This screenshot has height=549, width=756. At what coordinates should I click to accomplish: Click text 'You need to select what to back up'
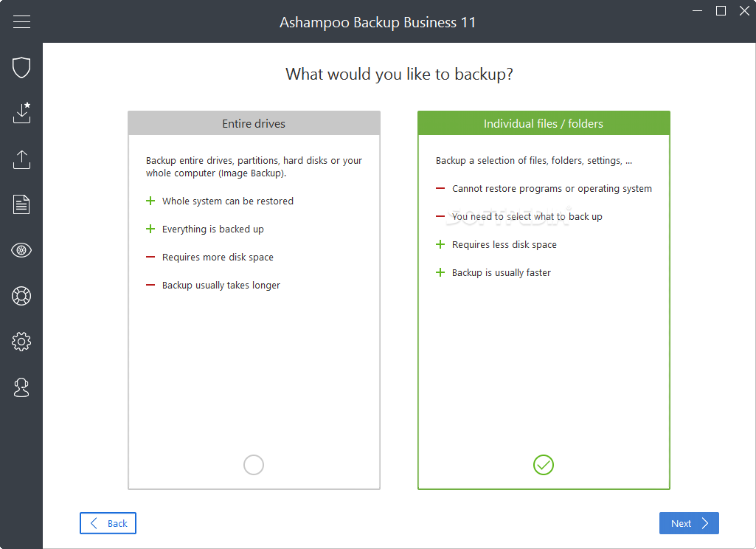point(527,217)
